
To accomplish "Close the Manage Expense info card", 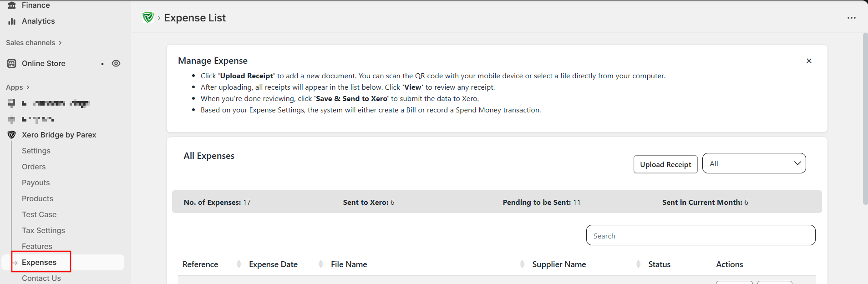I will tap(809, 61).
